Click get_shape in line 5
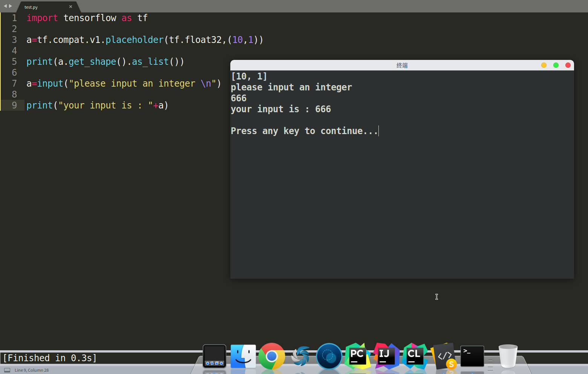This screenshot has width=588, height=374. (x=92, y=62)
